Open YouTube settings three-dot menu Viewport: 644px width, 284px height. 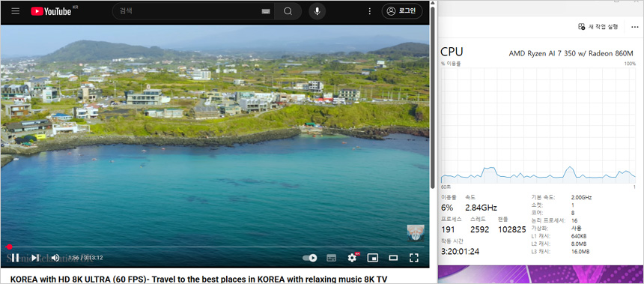click(x=370, y=11)
